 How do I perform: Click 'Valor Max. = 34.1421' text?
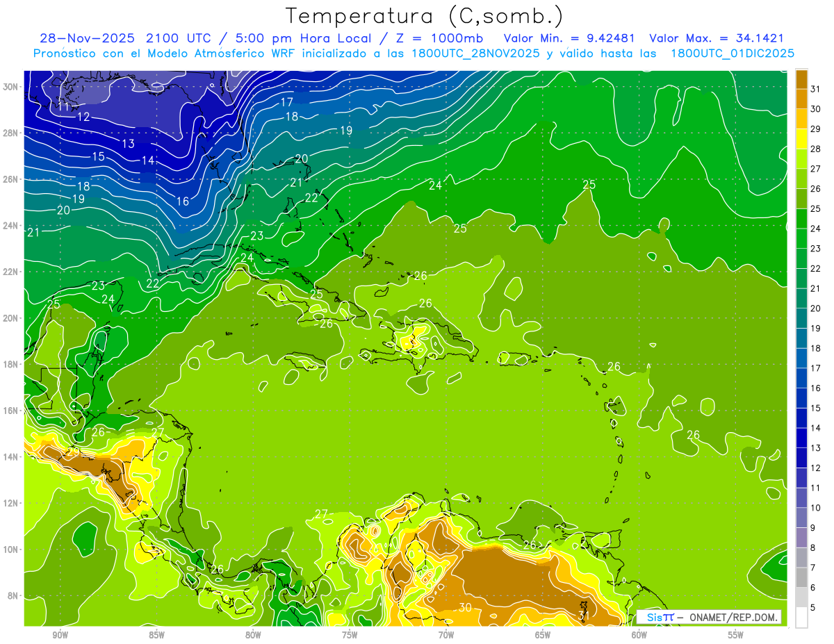point(717,38)
